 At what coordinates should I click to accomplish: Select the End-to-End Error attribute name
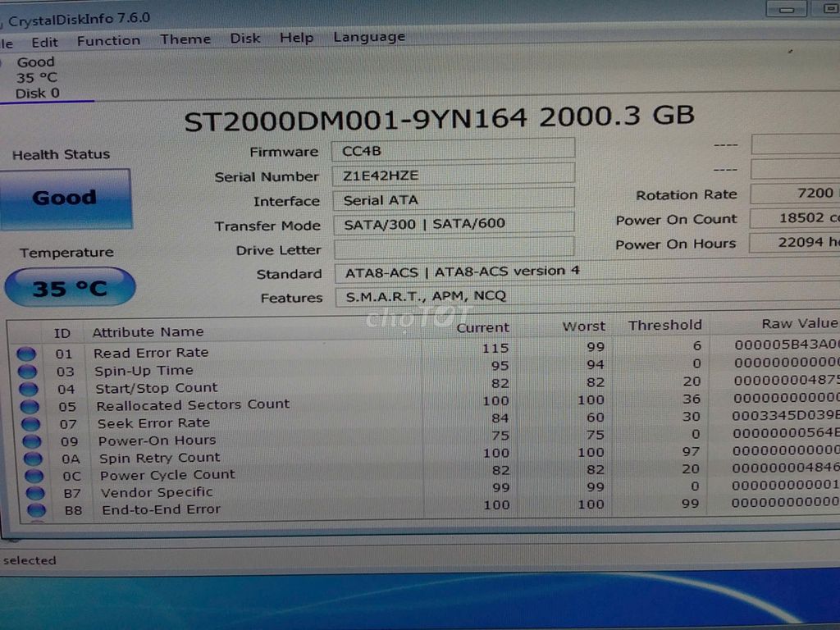tap(161, 509)
